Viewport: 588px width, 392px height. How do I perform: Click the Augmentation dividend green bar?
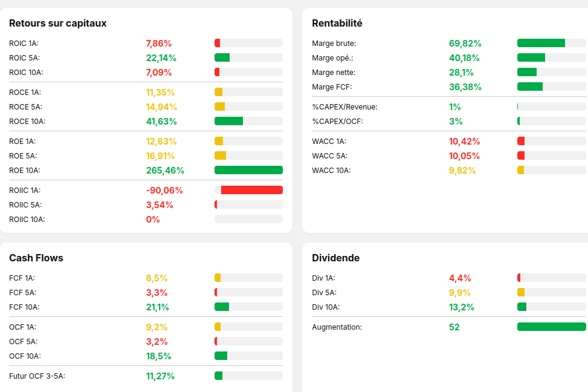[x=551, y=327]
